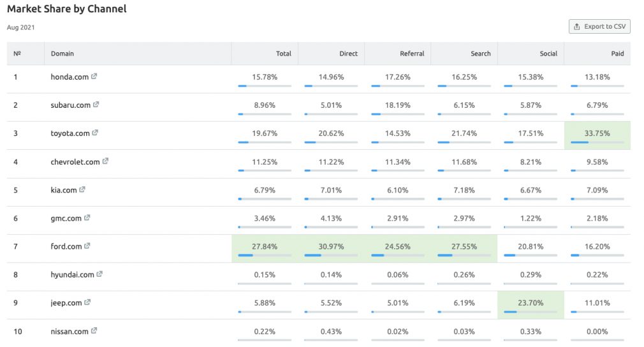The image size is (644, 347).
Task: Click gmc.com Direct value 4.13%
Action: click(x=331, y=218)
